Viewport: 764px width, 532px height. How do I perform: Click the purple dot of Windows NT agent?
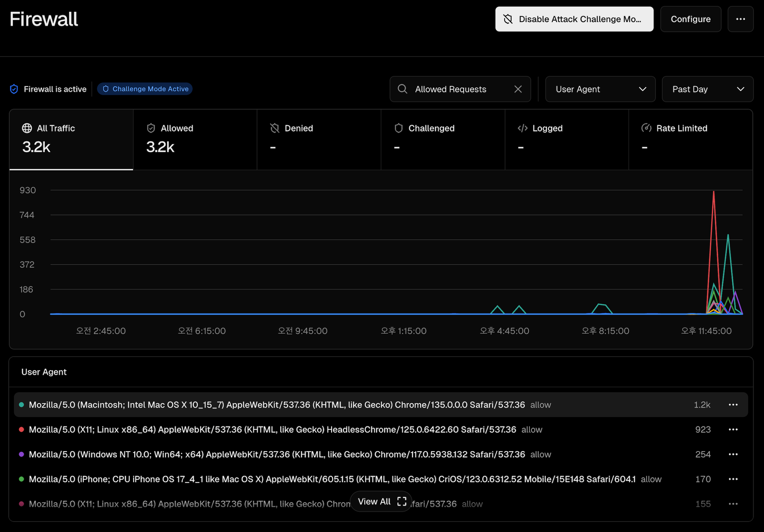tap(21, 454)
